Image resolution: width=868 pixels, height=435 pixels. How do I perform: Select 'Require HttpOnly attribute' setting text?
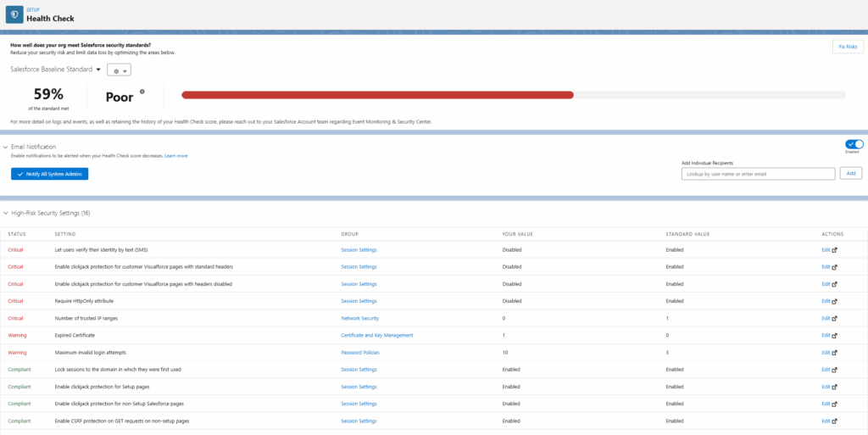[84, 301]
